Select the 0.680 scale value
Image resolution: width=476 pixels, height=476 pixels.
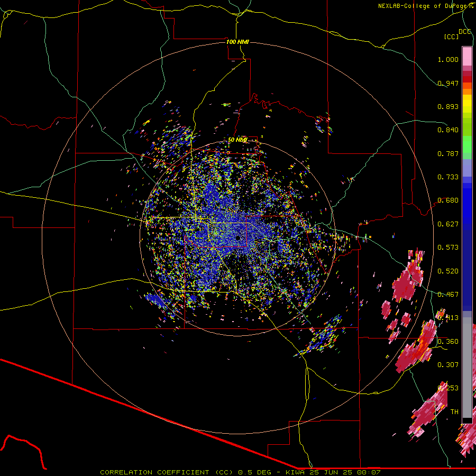448,200
